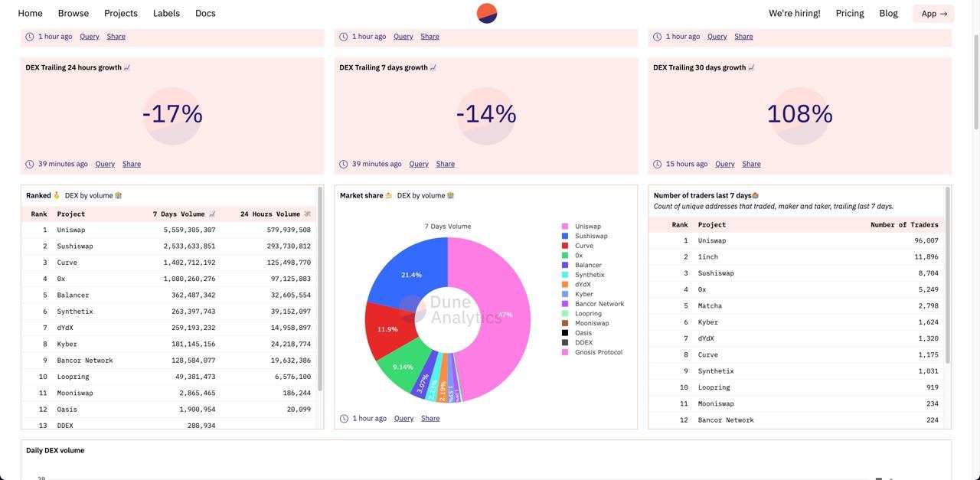Click Share under 7 days growth card
This screenshot has height=480, width=980.
pyautogui.click(x=446, y=164)
